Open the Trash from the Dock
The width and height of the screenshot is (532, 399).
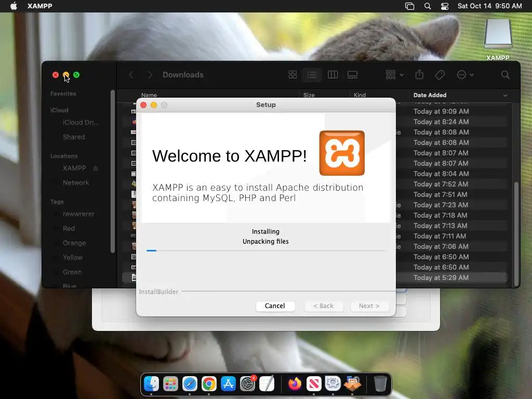380,384
